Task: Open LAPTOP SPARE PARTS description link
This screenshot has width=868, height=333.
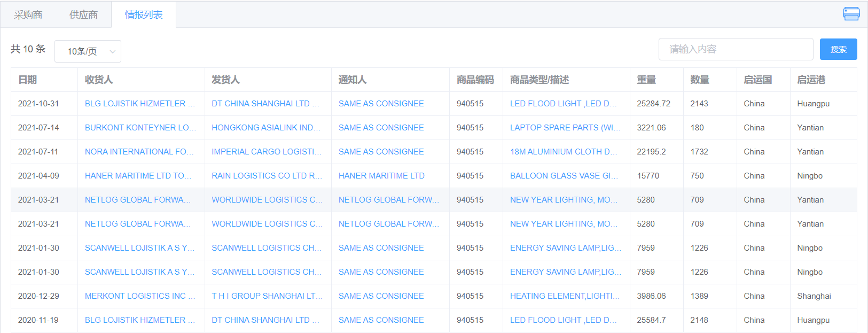Action: pos(566,128)
